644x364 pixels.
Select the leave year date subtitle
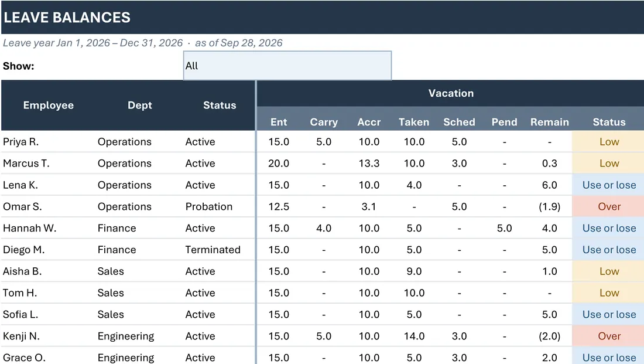point(142,43)
